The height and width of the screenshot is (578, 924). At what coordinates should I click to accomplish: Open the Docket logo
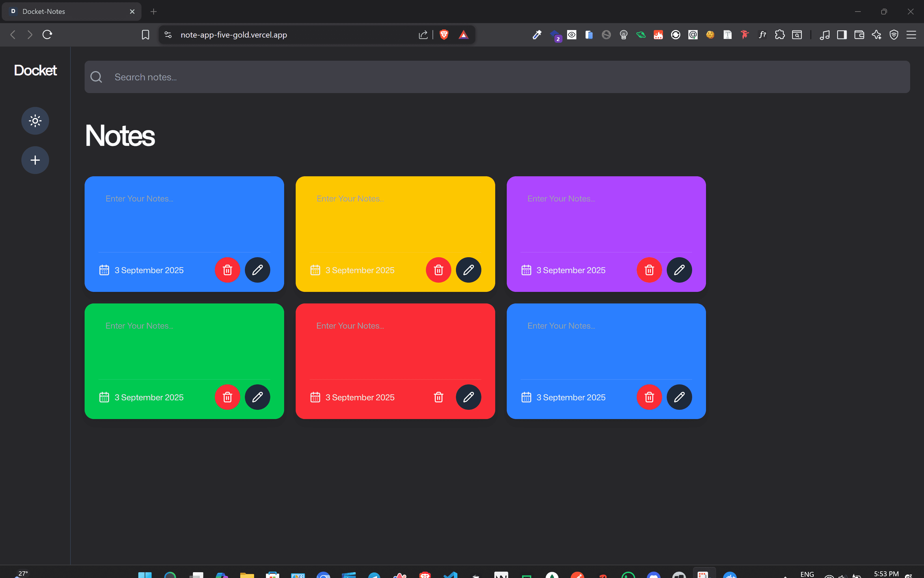35,70
